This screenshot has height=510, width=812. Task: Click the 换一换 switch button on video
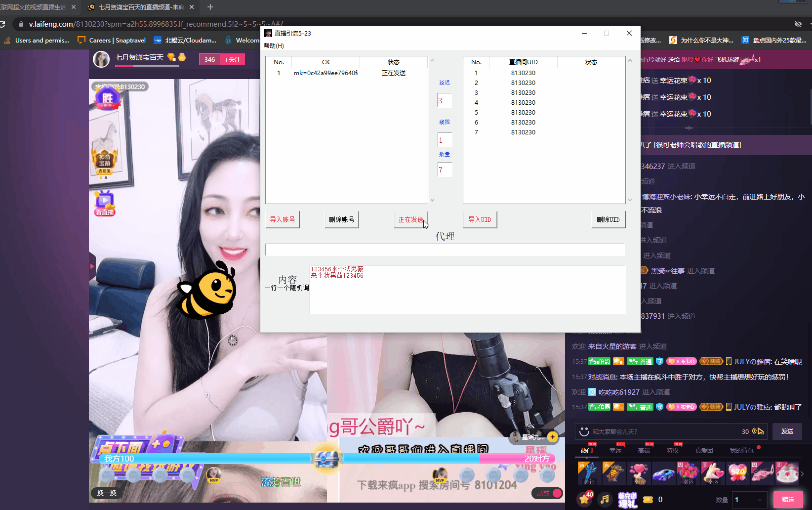pos(107,493)
